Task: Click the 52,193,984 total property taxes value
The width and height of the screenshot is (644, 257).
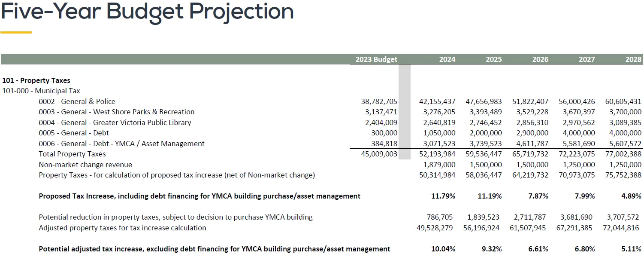Action: (437, 154)
